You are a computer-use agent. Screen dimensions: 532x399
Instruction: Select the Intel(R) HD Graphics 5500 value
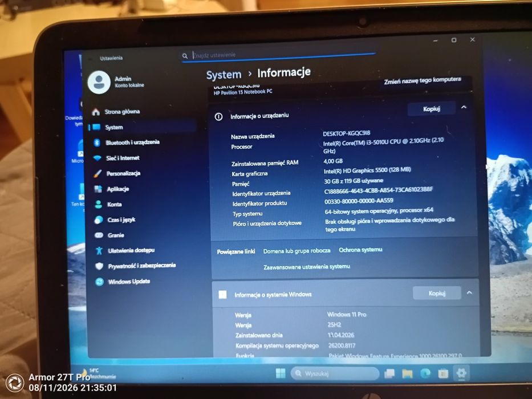(x=367, y=170)
